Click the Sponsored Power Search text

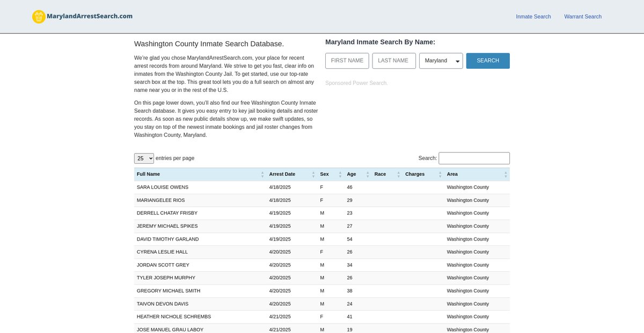(356, 83)
